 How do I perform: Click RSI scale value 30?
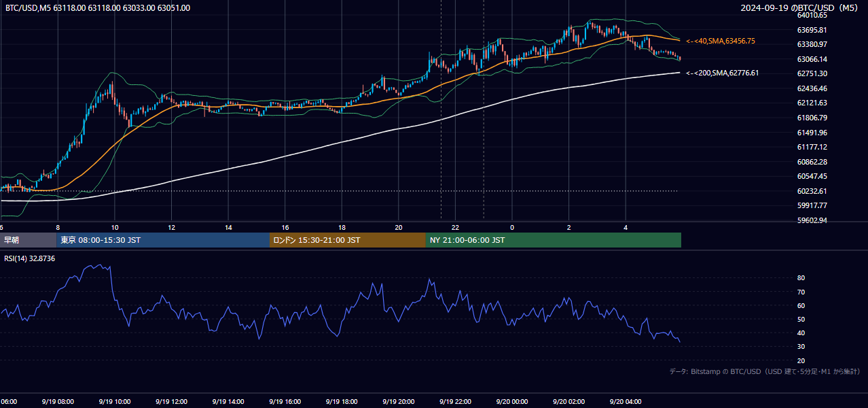(801, 347)
